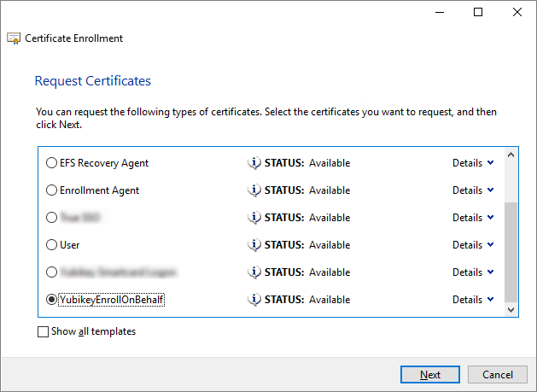This screenshot has height=392, width=537.
Task: Click the info status icon for YubikeyEnrollOnBehalf
Action: pyautogui.click(x=254, y=300)
